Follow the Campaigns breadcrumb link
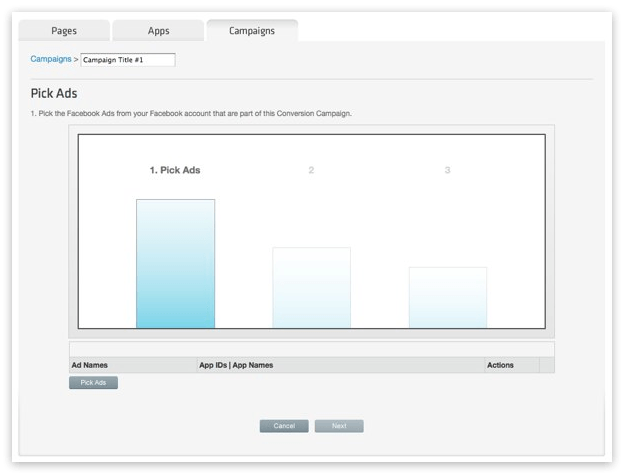This screenshot has height=474, width=624. point(51,59)
